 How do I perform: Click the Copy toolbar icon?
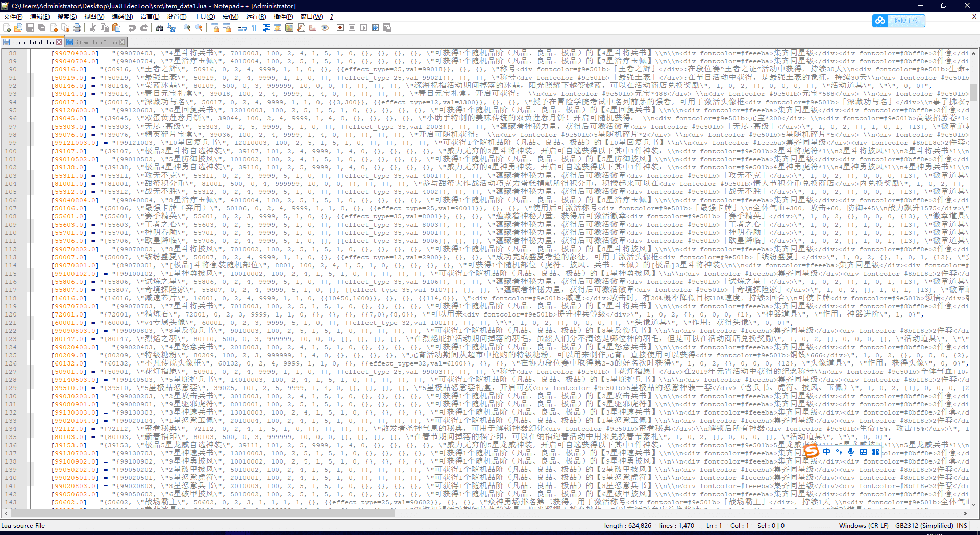point(105,28)
